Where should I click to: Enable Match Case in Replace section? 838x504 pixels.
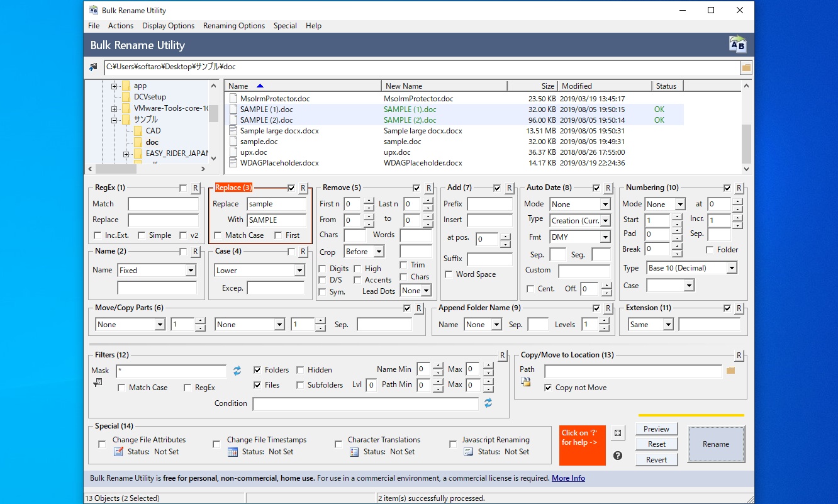218,235
